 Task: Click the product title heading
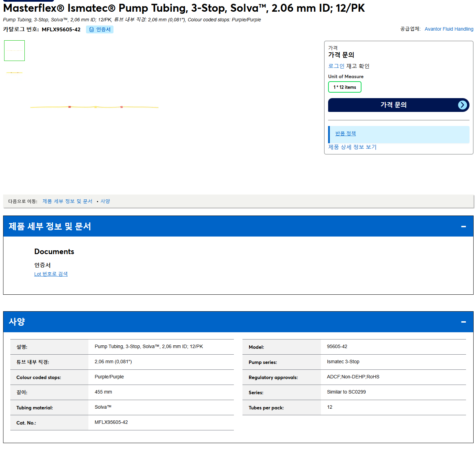coord(184,8)
